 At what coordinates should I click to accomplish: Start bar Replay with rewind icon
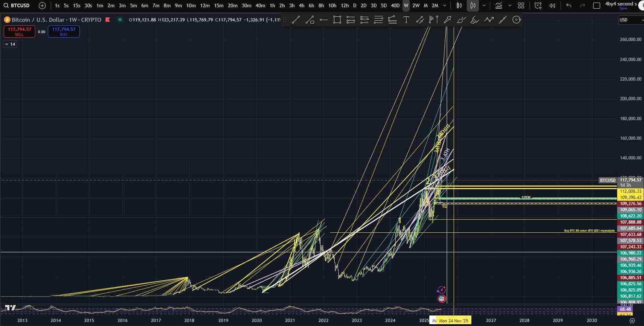552,5
